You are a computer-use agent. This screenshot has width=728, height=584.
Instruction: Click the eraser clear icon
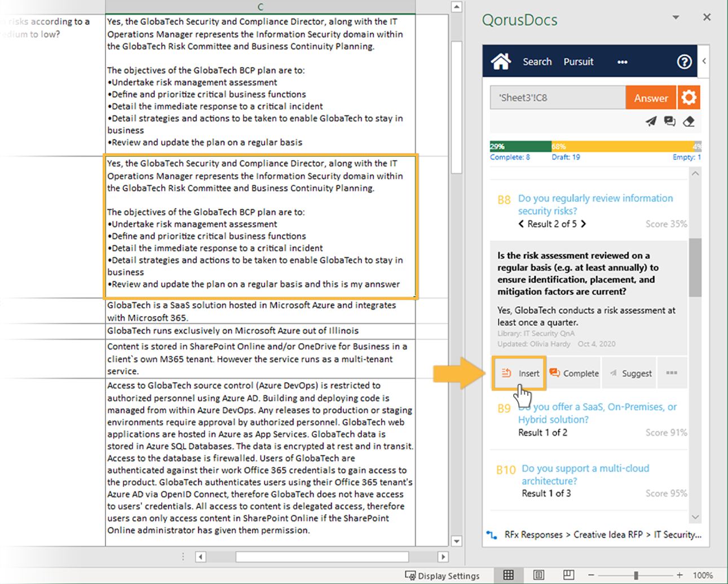(689, 121)
